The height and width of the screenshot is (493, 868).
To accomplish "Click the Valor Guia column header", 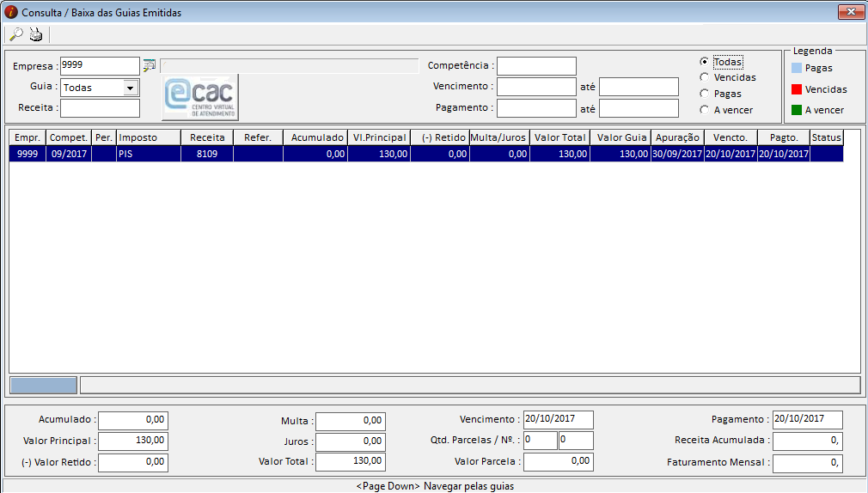I will point(620,137).
